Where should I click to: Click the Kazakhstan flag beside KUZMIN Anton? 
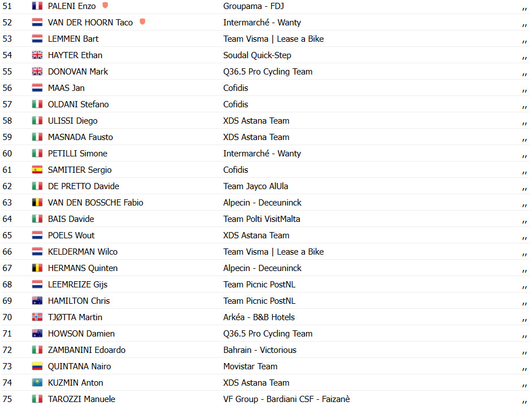click(x=37, y=383)
